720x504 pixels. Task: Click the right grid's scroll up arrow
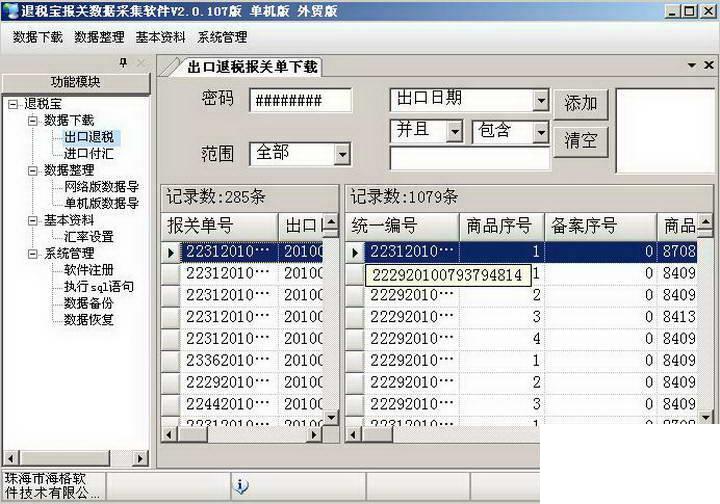click(705, 223)
